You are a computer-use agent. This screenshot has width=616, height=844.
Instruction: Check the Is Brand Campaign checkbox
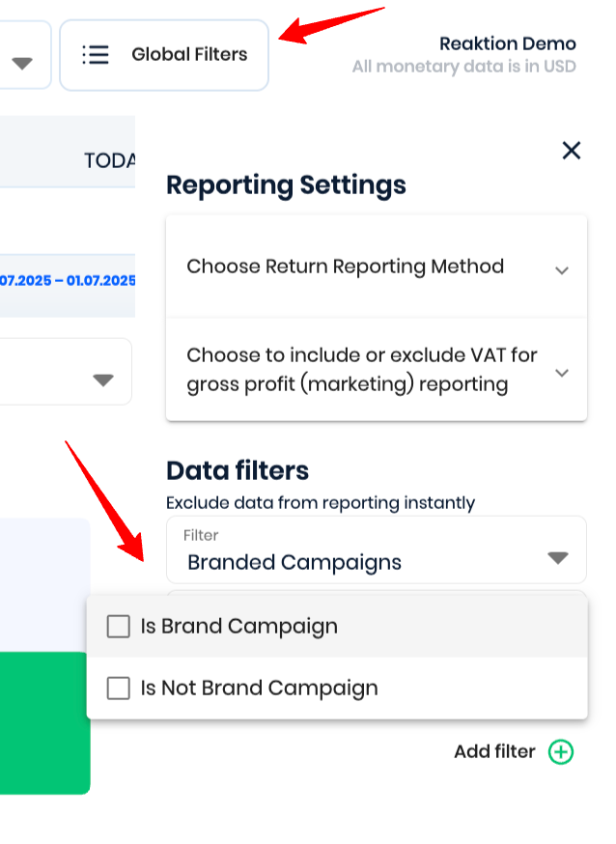(119, 627)
